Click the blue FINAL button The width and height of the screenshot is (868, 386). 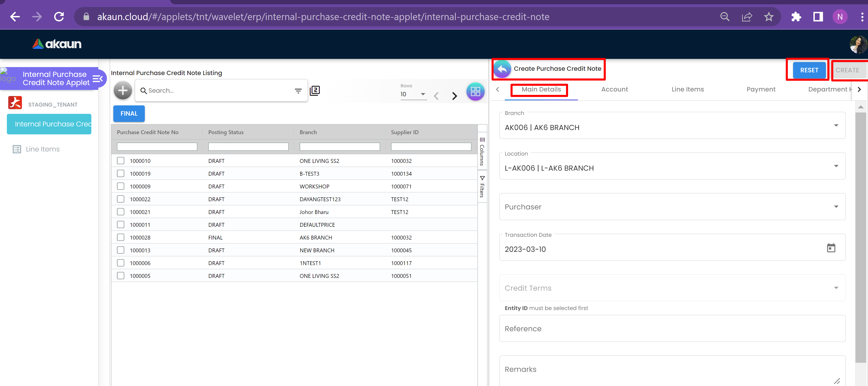tap(129, 113)
